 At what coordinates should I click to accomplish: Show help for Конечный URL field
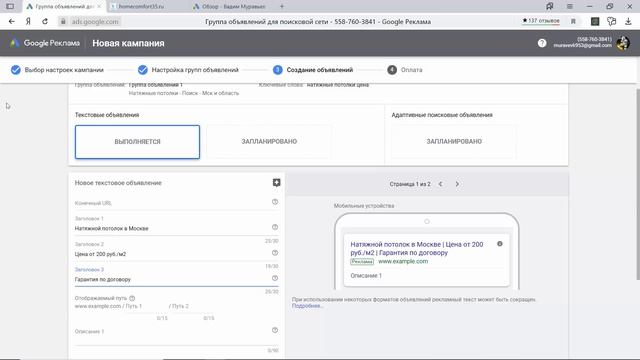tap(275, 202)
